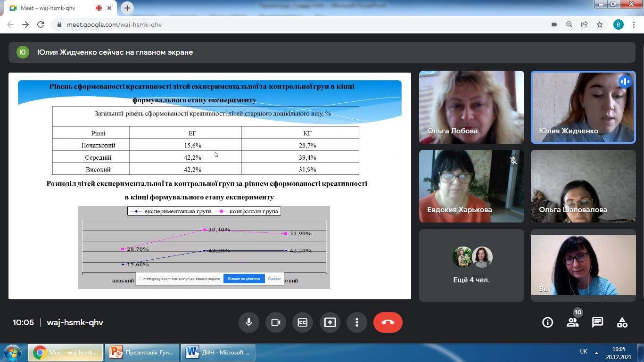This screenshot has width=644, height=362.
Task: Click Евдокия Харькова muted mic icon
Action: 513,161
